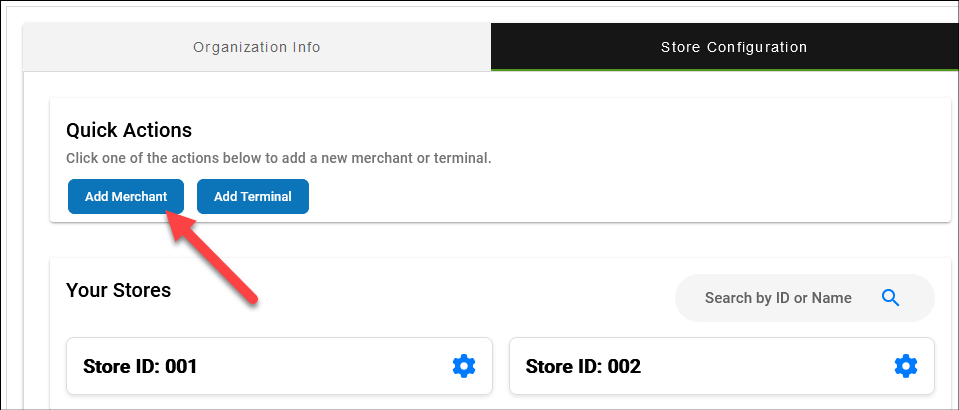Click the blue search magnifier icon

(891, 297)
